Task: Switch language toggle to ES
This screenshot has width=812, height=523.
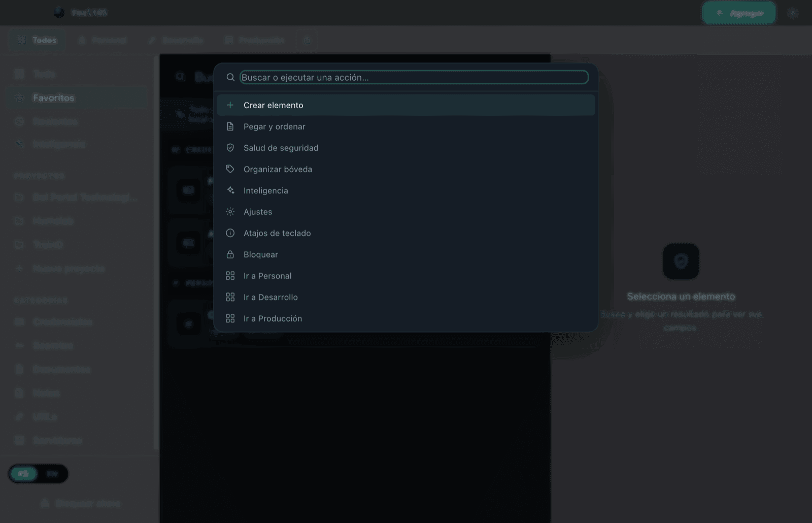Action: click(x=24, y=474)
